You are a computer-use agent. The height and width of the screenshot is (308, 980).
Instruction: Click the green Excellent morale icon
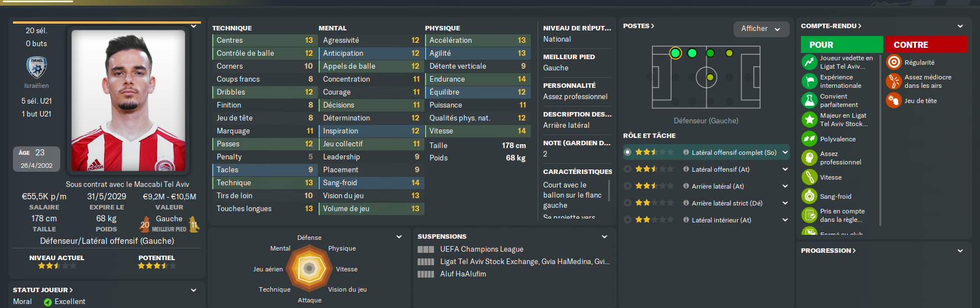coord(47,302)
